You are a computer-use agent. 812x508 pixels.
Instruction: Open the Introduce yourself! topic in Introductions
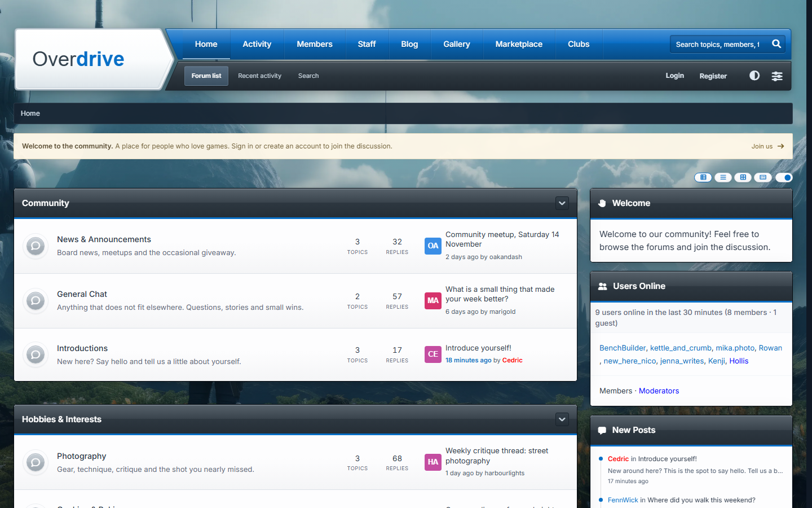tap(478, 348)
